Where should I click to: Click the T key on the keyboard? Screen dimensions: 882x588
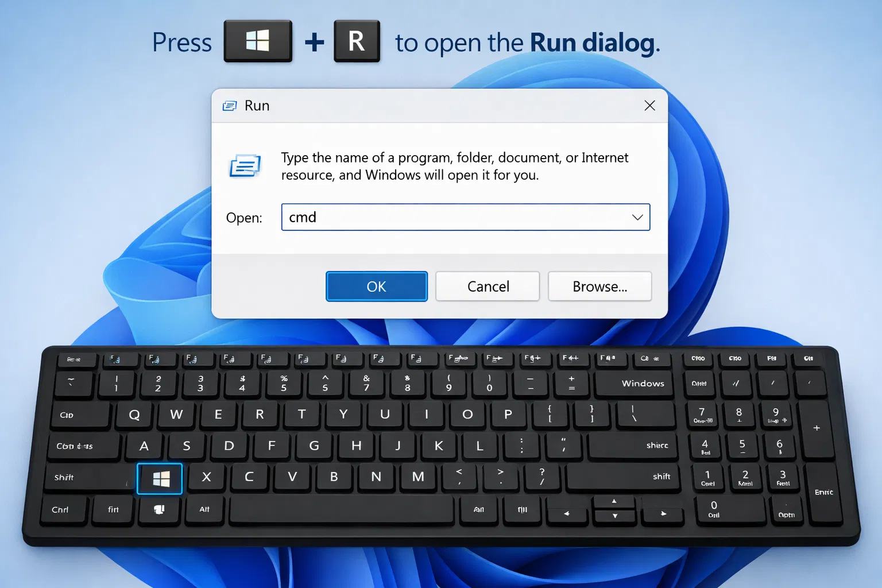(301, 415)
